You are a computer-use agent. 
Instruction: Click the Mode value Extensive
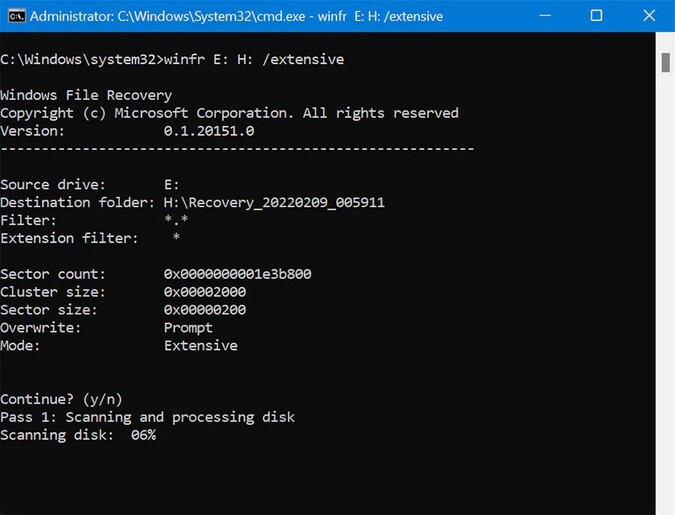[200, 346]
